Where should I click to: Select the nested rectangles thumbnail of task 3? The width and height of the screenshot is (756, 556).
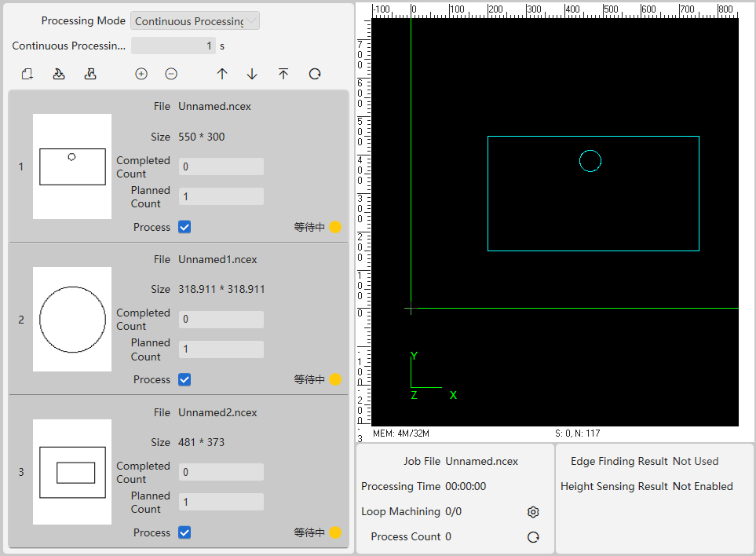pyautogui.click(x=72, y=472)
